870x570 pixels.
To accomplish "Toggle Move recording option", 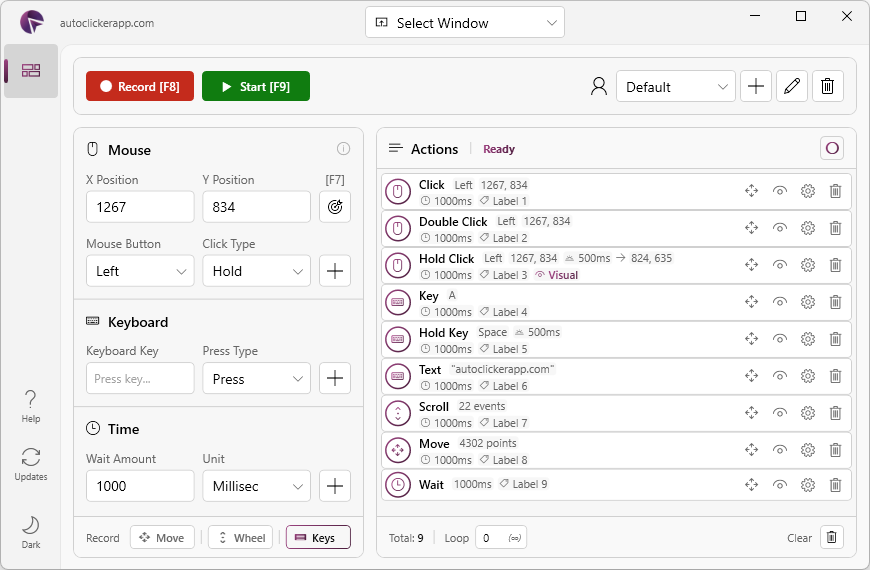I will (162, 537).
